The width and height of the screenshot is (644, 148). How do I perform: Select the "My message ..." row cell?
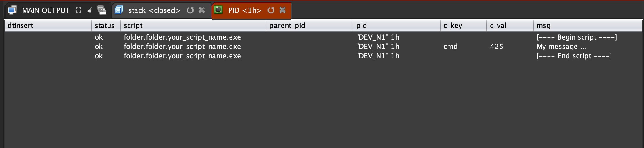pyautogui.click(x=561, y=47)
